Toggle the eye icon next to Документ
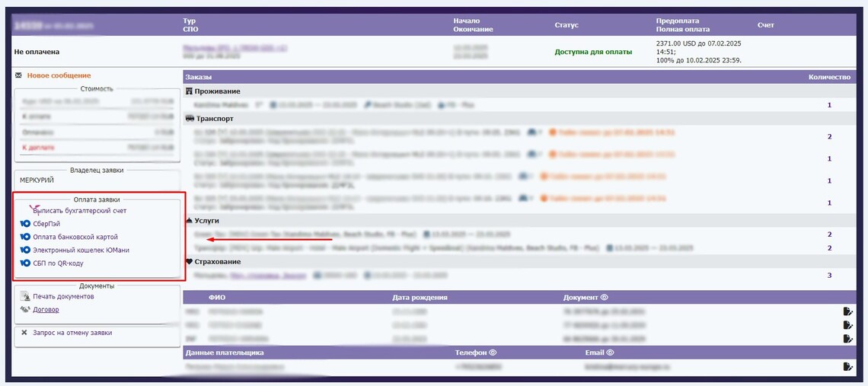The width and height of the screenshot is (868, 386). [x=604, y=298]
